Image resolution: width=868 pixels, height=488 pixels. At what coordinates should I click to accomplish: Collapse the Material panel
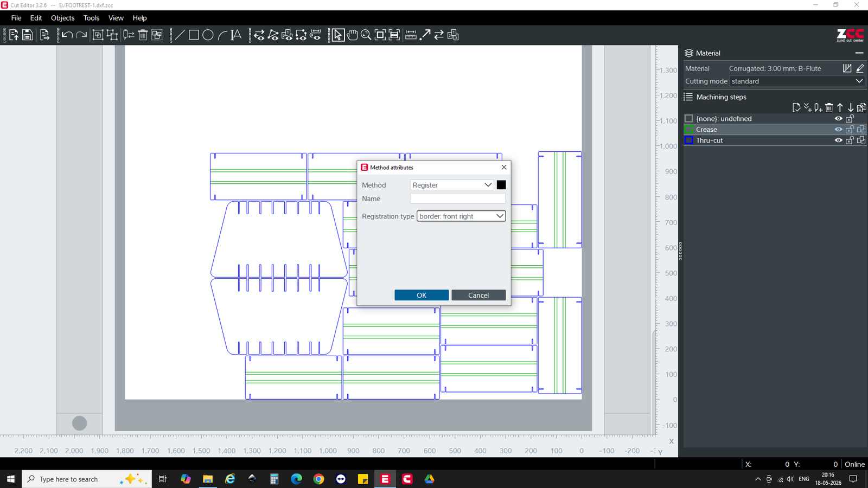point(859,53)
